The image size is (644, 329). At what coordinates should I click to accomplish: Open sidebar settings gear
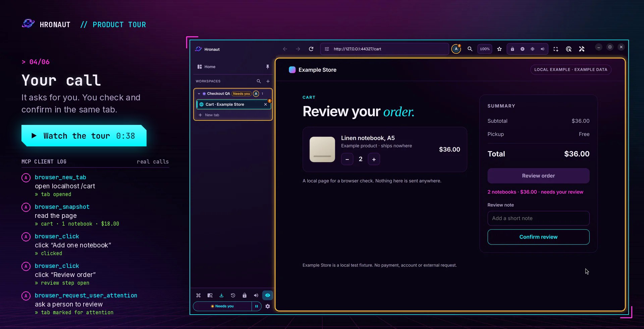pyautogui.click(x=268, y=306)
